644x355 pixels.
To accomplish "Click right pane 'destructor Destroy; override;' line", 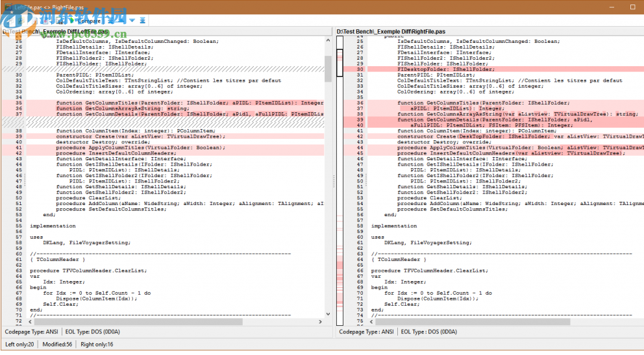I will tap(444, 142).
